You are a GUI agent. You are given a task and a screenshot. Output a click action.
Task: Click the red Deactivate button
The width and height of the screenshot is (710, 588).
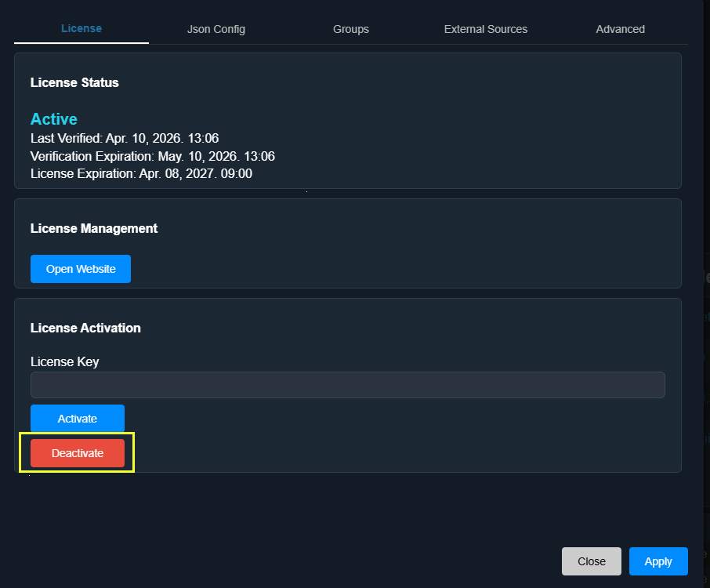[x=78, y=453]
